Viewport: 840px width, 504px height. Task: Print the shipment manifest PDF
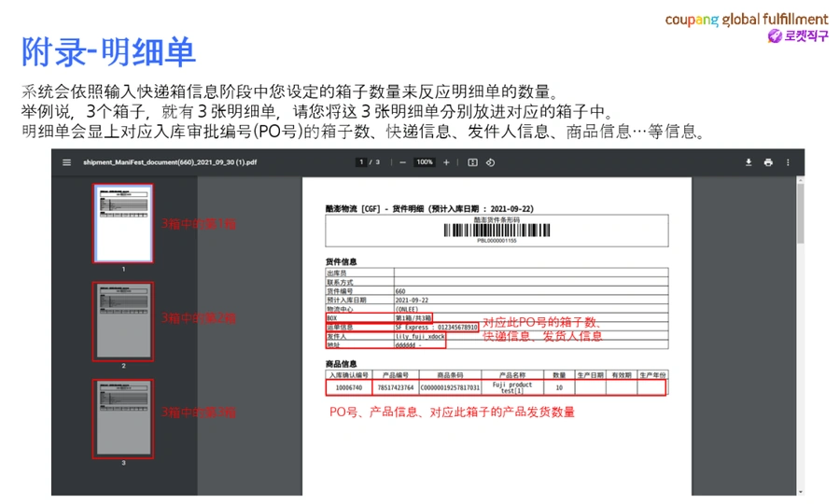tap(768, 162)
